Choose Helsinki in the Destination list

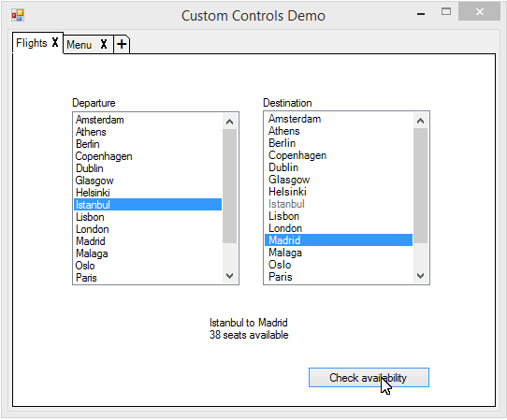pos(339,192)
